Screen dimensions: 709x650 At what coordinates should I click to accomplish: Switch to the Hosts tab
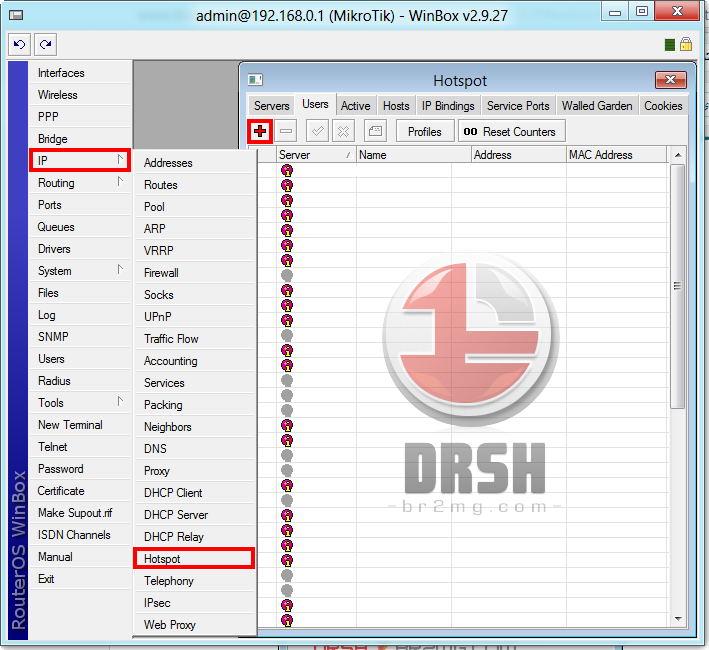pyautogui.click(x=396, y=106)
